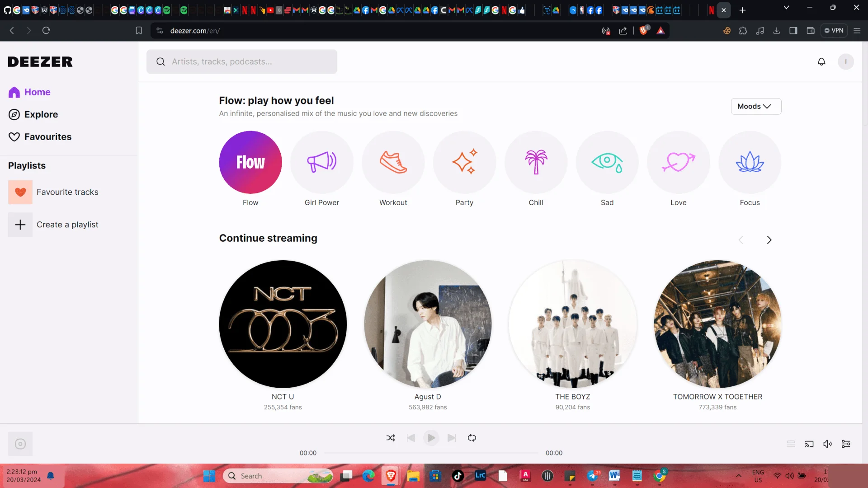Start the purple Flow mix

[250, 162]
